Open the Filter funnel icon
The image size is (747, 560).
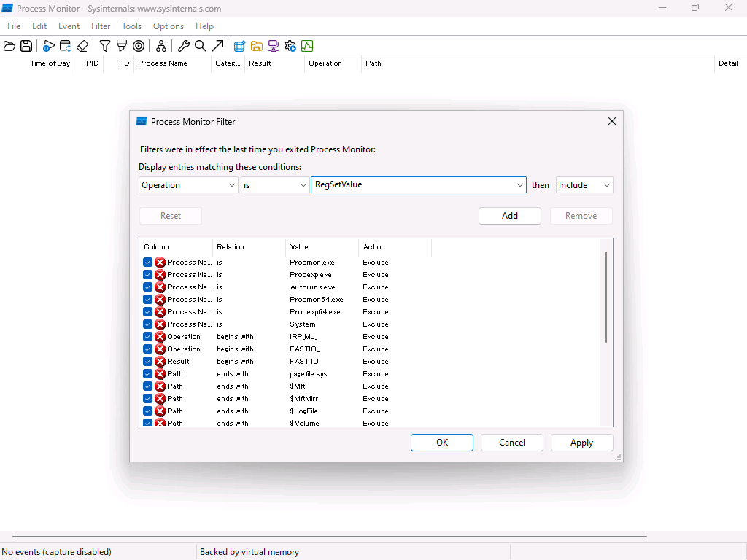(105, 46)
